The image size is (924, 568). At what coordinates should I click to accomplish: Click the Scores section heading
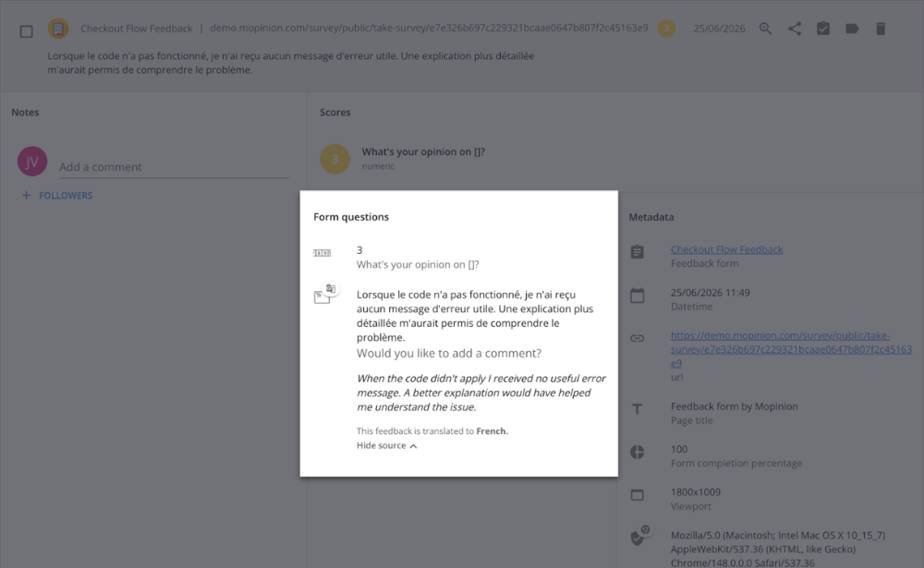tap(335, 112)
